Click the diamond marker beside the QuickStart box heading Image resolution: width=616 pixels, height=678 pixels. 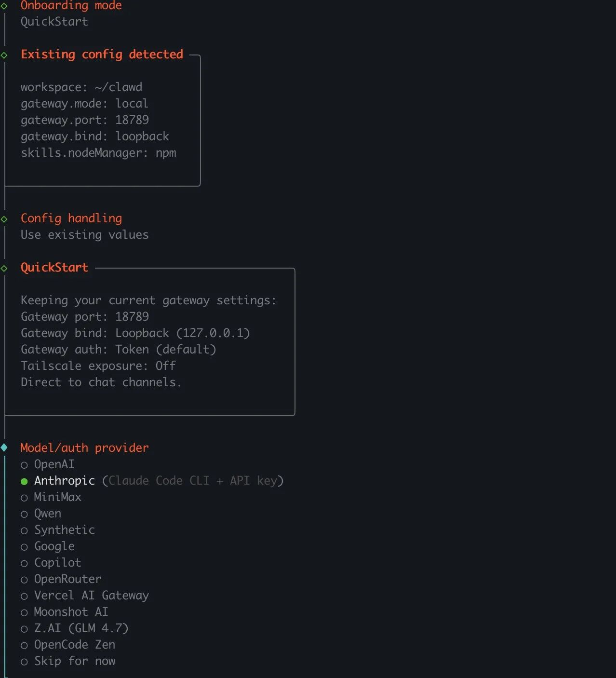pyautogui.click(x=4, y=268)
